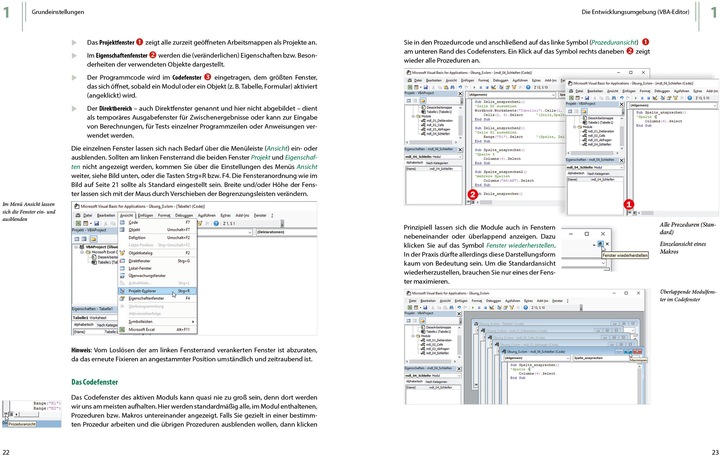Toggle folders icon in page 22 project pane

click(x=93, y=239)
